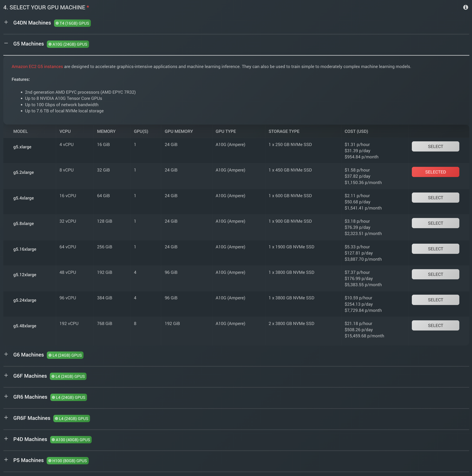Click the A10G (24GB) GPUS badge
The width and height of the screenshot is (472, 476).
tap(68, 44)
